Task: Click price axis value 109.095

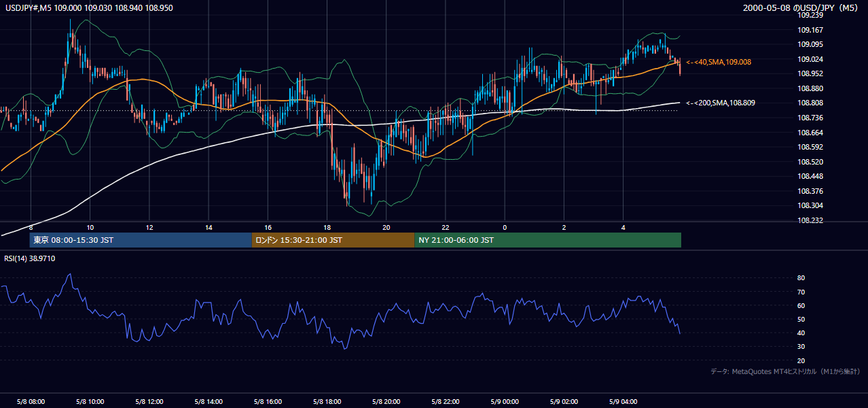Action: click(810, 44)
